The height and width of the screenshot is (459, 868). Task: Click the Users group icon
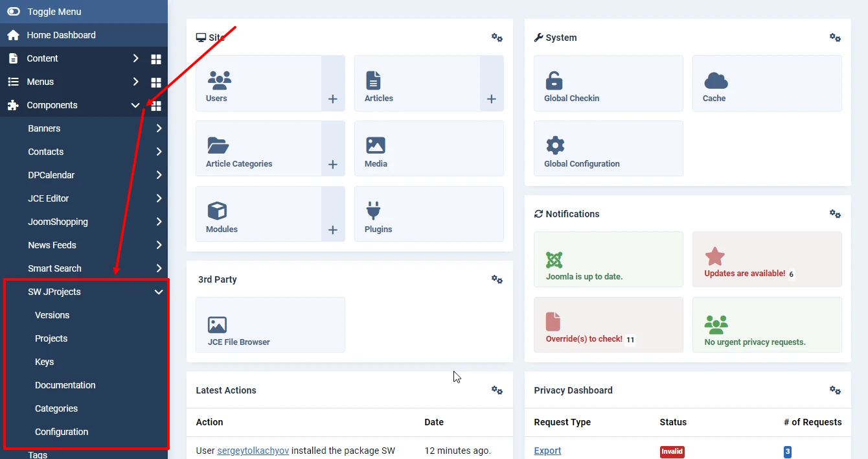click(219, 80)
